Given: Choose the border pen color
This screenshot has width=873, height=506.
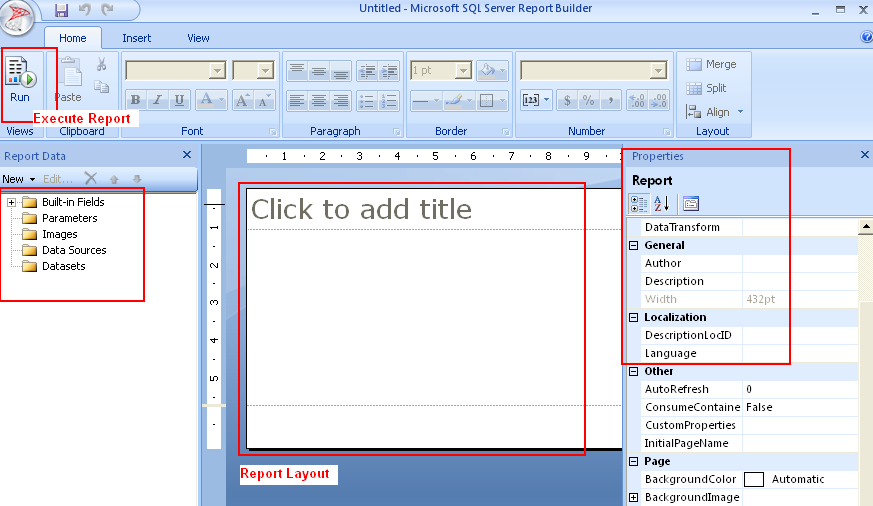Looking at the screenshot, I should [x=454, y=100].
